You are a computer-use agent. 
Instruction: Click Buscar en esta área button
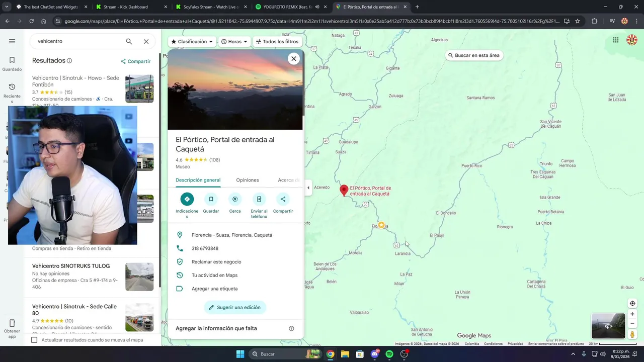(473, 55)
